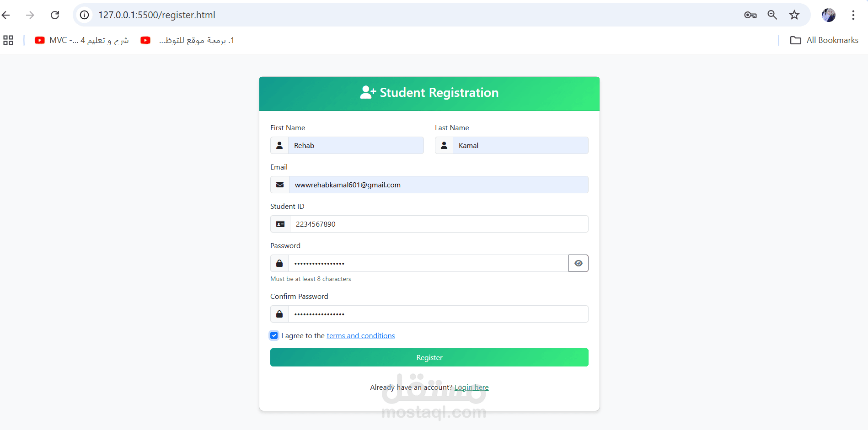The width and height of the screenshot is (868, 430).
Task: Toggle password visibility eye button
Action: pos(579,263)
